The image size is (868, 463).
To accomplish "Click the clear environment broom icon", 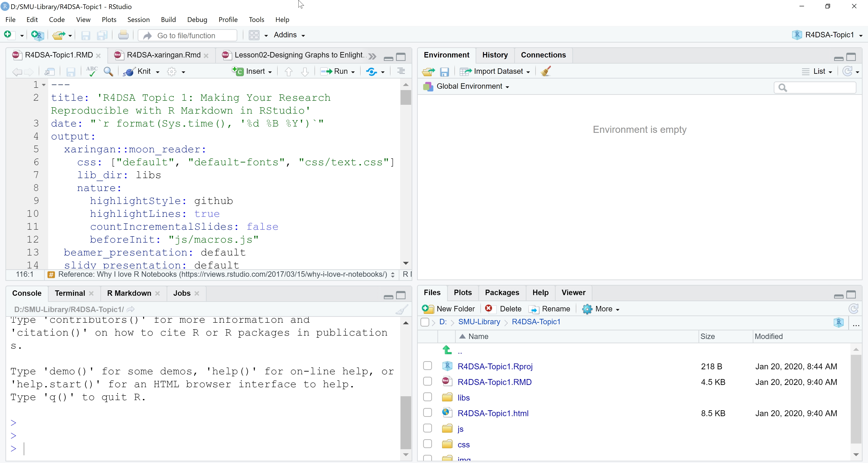I will pos(545,72).
